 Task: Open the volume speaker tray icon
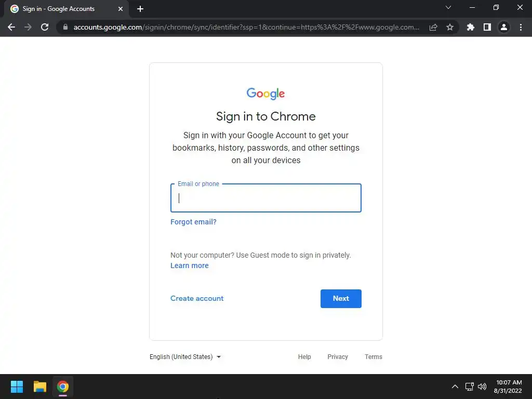[x=482, y=387]
